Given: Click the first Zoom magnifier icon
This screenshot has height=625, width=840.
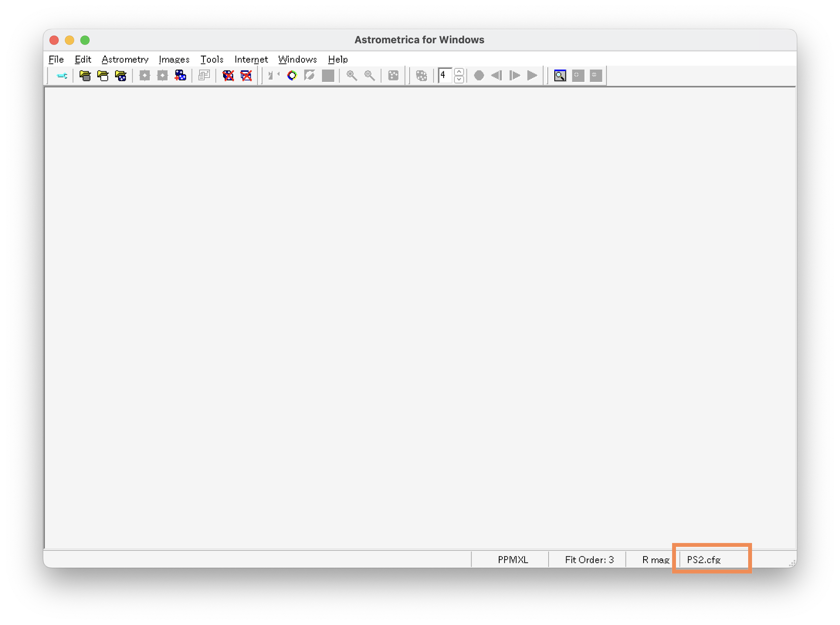Looking at the screenshot, I should coord(351,76).
